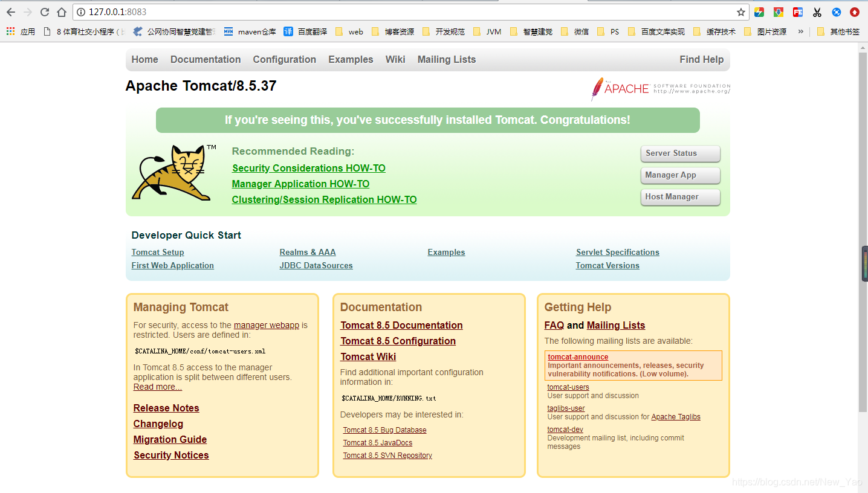
Task: Open the 缓存技术 bookmarks folder
Action: tap(714, 31)
